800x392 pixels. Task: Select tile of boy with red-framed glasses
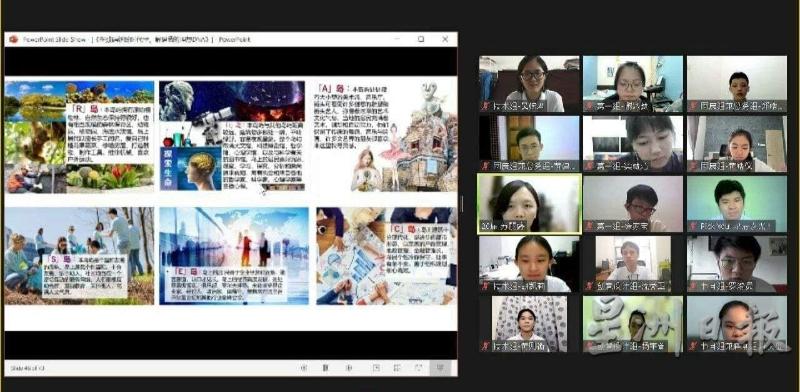coord(633,204)
